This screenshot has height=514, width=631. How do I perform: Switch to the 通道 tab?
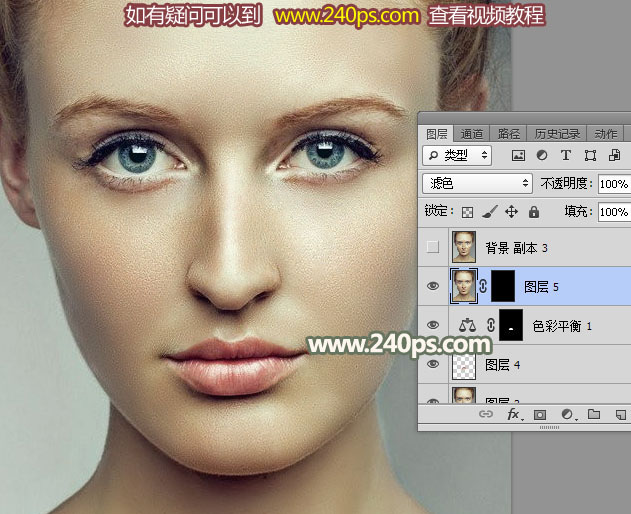pyautogui.click(x=471, y=134)
